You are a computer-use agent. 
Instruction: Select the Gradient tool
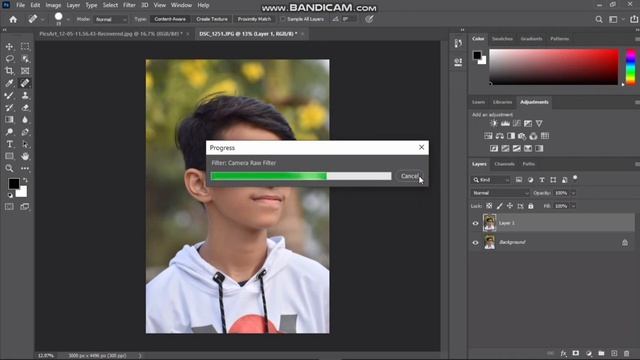(x=9, y=120)
